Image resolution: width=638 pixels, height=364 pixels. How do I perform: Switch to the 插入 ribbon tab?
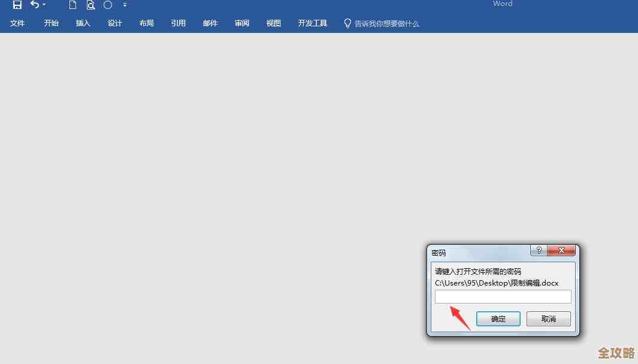[x=83, y=23]
